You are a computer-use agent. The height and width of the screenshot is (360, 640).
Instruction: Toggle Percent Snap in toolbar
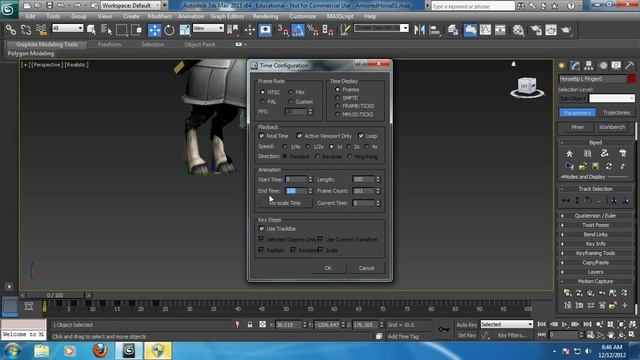[x=313, y=30]
